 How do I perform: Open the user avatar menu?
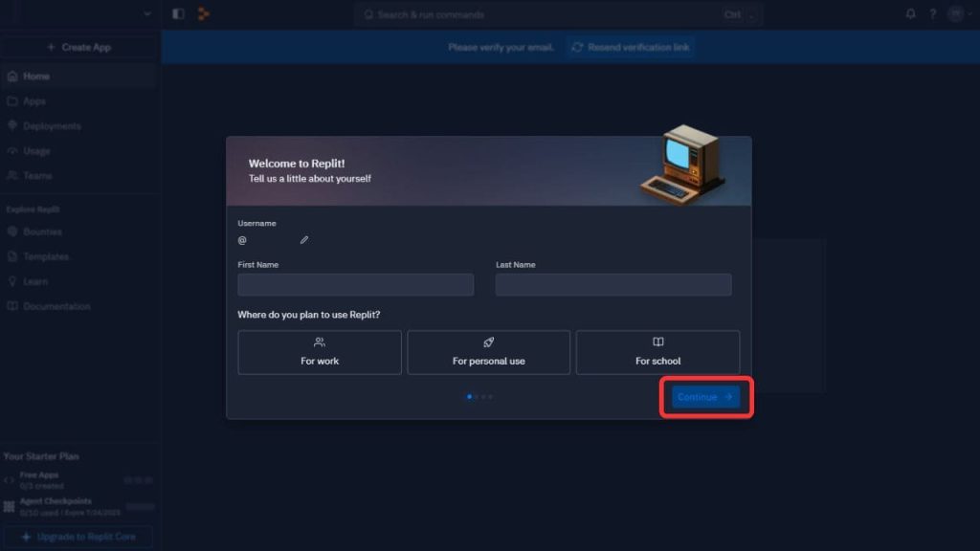956,13
